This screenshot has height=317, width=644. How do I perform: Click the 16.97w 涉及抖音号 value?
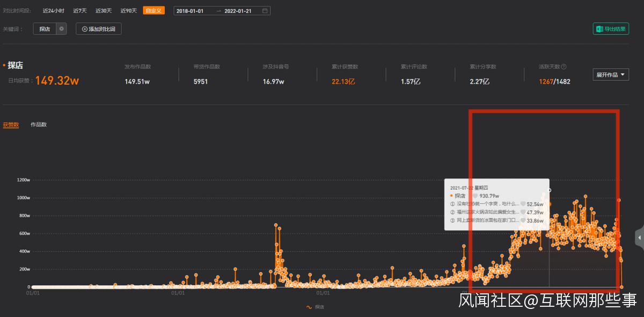[273, 82]
